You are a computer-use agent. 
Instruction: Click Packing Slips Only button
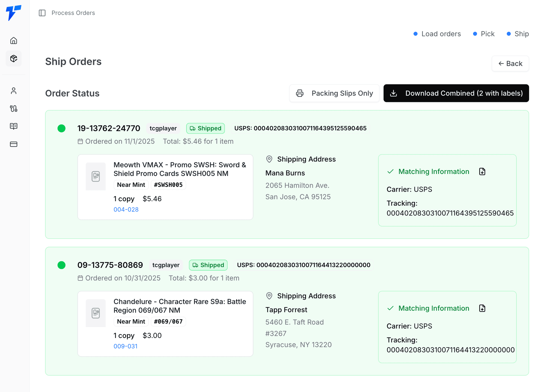tap(334, 93)
